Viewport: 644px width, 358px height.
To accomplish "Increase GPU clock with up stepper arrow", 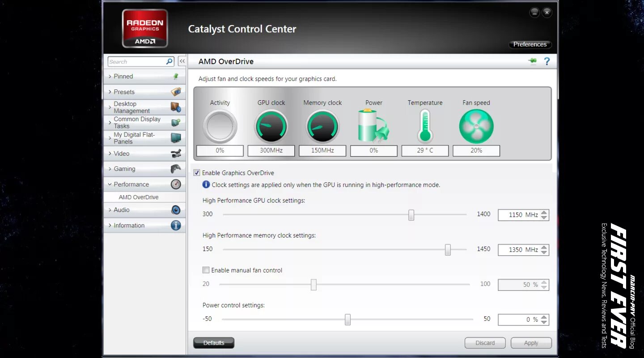I will [544, 212].
